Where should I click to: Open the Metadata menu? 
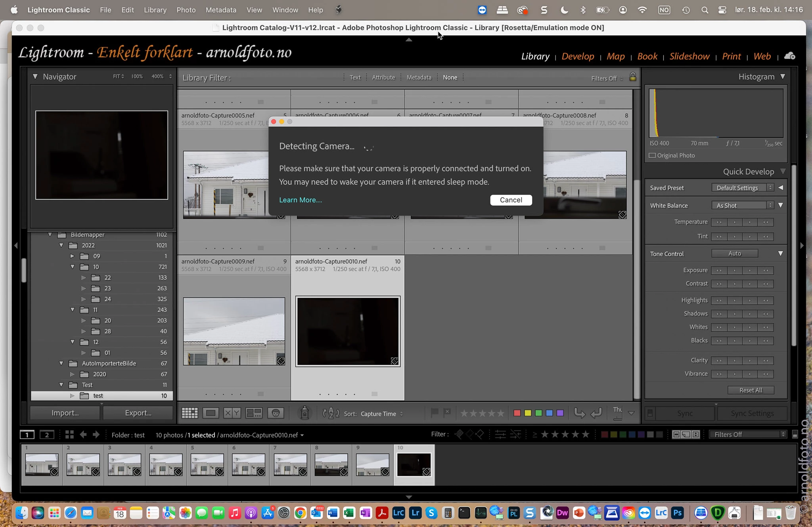(221, 10)
